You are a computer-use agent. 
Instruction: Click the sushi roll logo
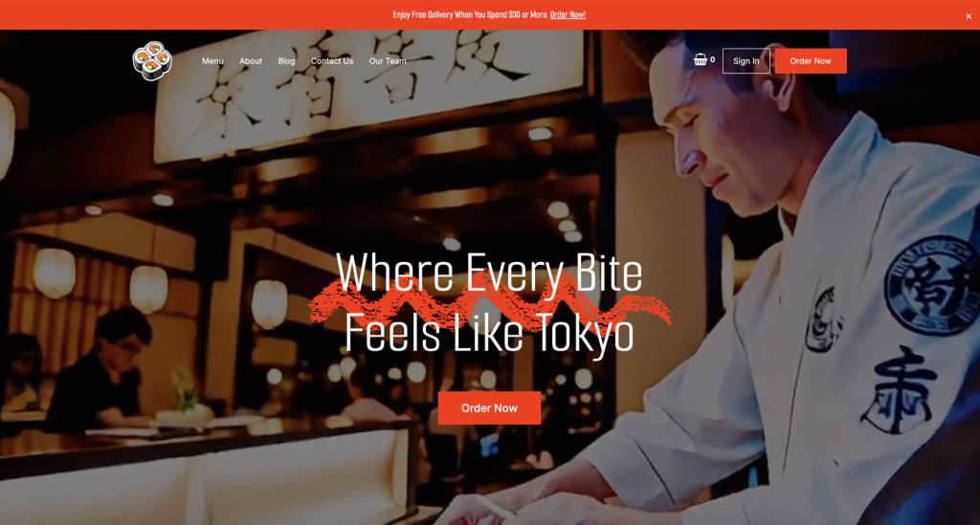[152, 60]
